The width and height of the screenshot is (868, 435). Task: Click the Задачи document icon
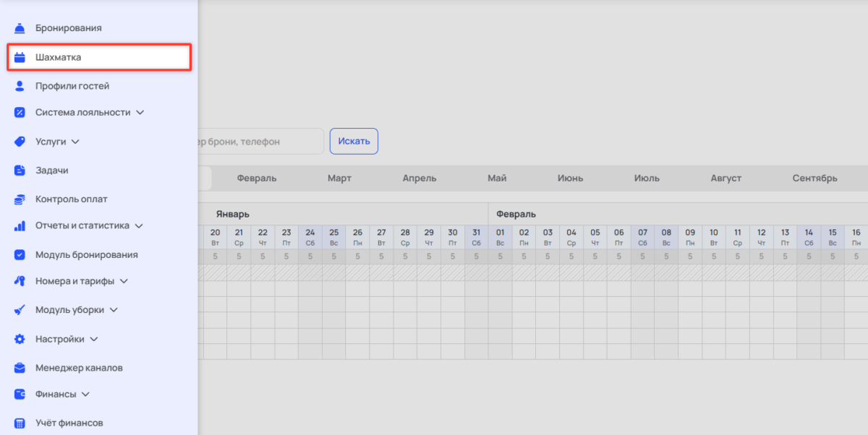point(20,171)
